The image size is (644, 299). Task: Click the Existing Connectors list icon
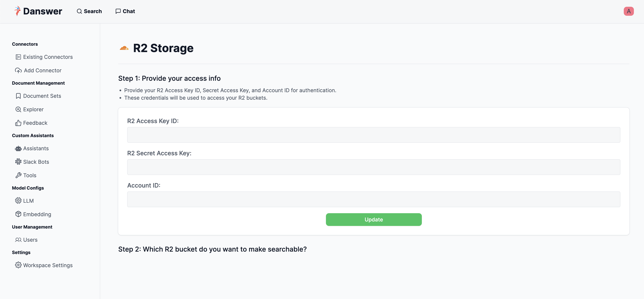click(18, 57)
